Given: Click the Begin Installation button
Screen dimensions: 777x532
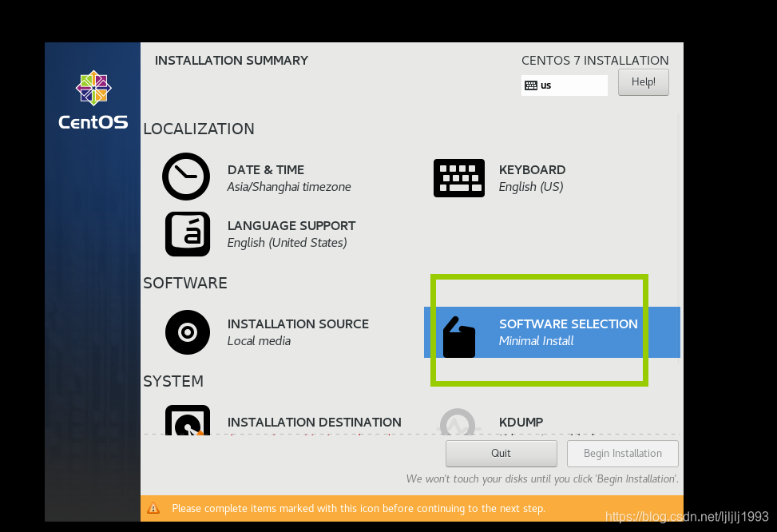Looking at the screenshot, I should tap(622, 453).
